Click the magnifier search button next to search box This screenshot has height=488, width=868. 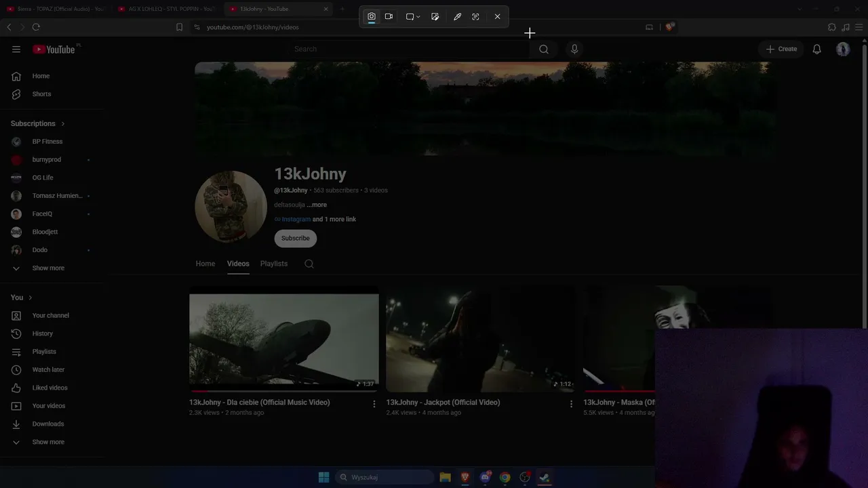coord(544,49)
